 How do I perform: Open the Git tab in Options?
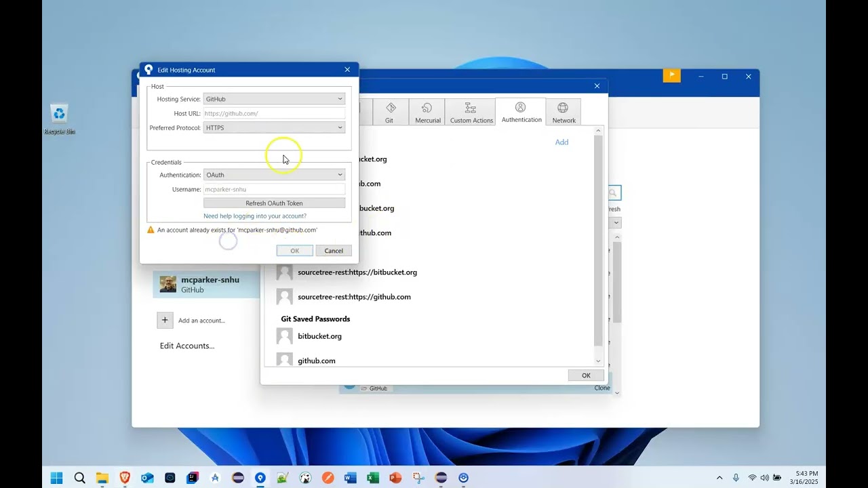pyautogui.click(x=390, y=113)
